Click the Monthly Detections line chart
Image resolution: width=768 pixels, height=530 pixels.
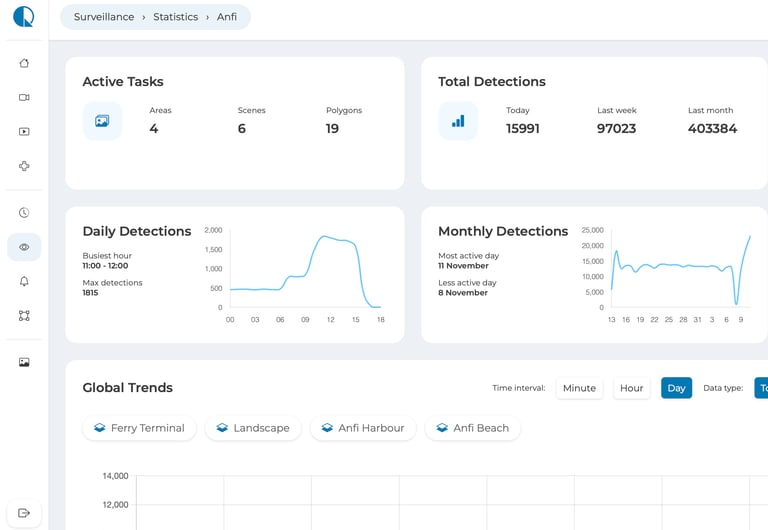pos(681,269)
